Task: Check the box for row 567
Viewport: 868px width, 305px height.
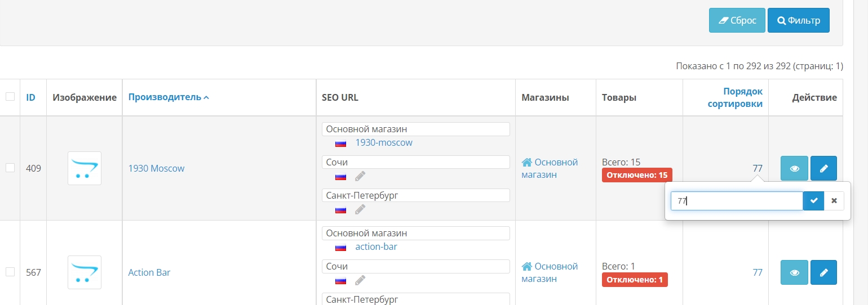Action: pyautogui.click(x=10, y=272)
